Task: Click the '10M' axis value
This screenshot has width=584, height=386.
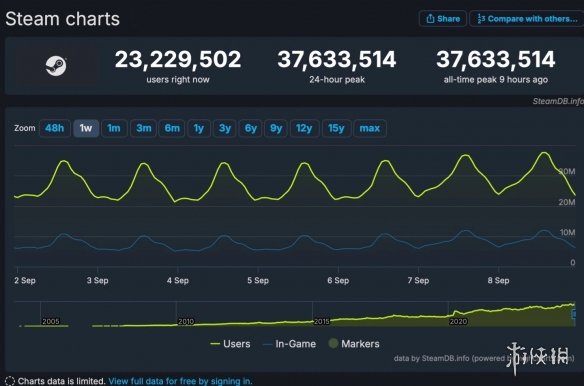Action: [567, 232]
